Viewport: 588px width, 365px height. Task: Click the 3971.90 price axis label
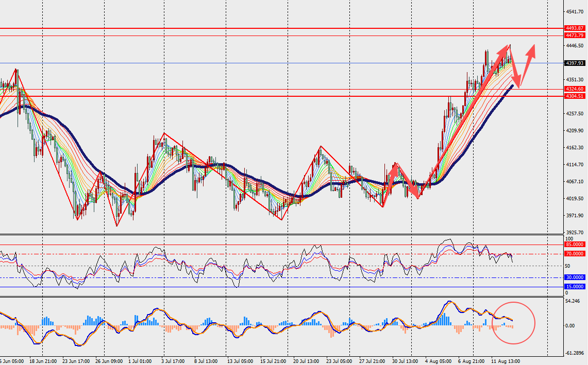point(575,216)
